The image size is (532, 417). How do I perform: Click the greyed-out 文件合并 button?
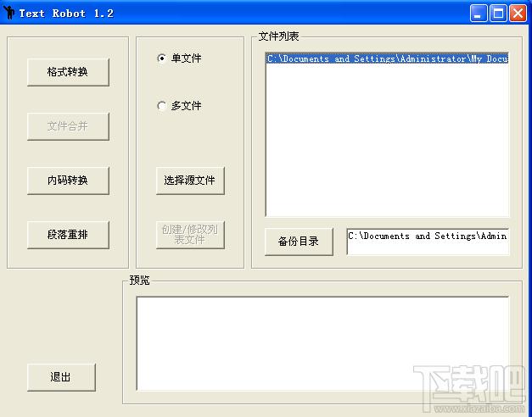click(x=68, y=126)
